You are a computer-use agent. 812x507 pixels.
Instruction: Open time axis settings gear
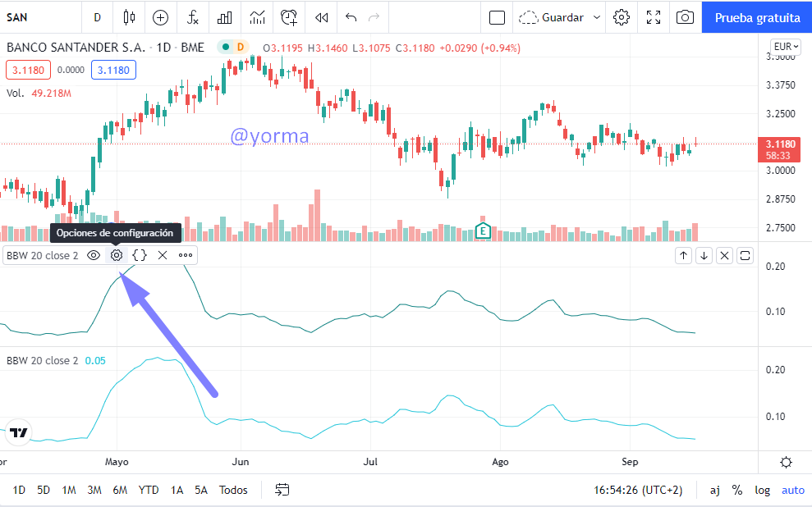(786, 462)
